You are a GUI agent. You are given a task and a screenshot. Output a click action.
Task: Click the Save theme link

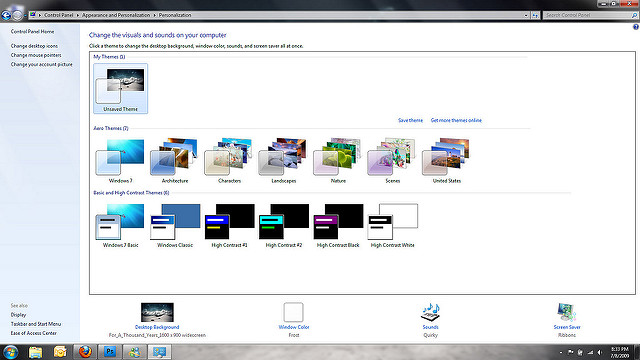point(410,120)
